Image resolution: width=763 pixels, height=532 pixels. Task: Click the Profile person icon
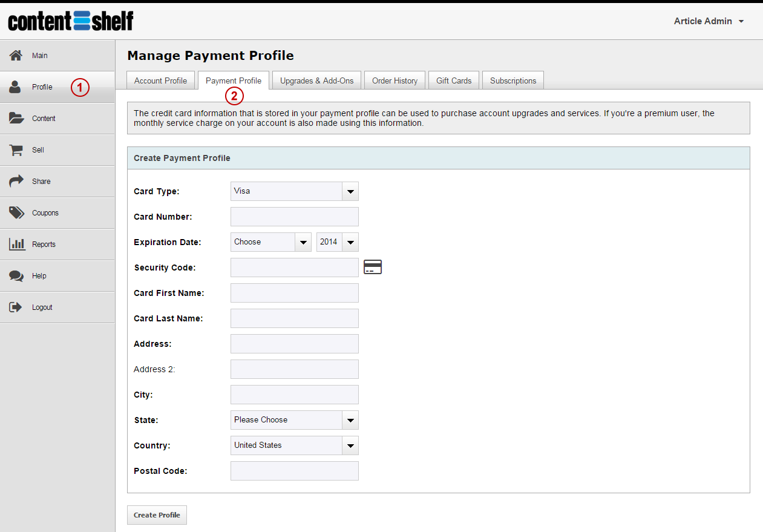(x=16, y=87)
